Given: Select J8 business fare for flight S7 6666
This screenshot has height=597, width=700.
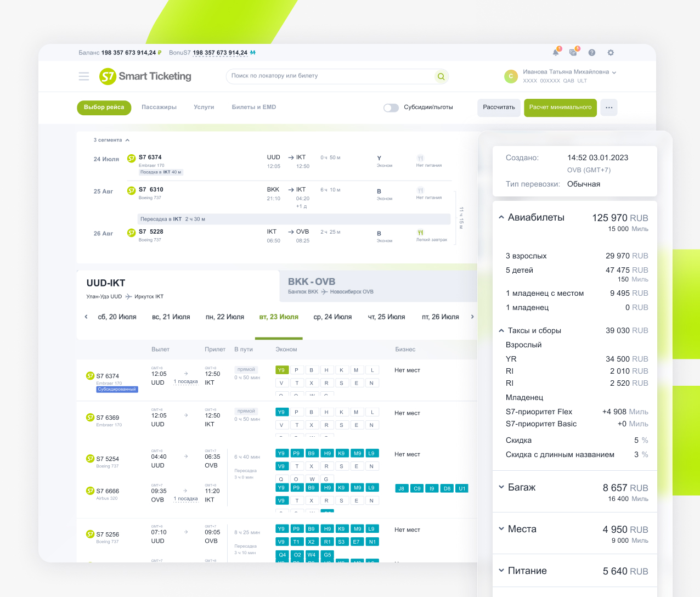Looking at the screenshot, I should [x=402, y=488].
